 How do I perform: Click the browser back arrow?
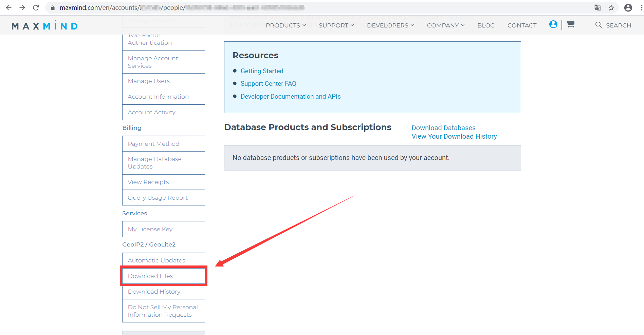pyautogui.click(x=9, y=7)
